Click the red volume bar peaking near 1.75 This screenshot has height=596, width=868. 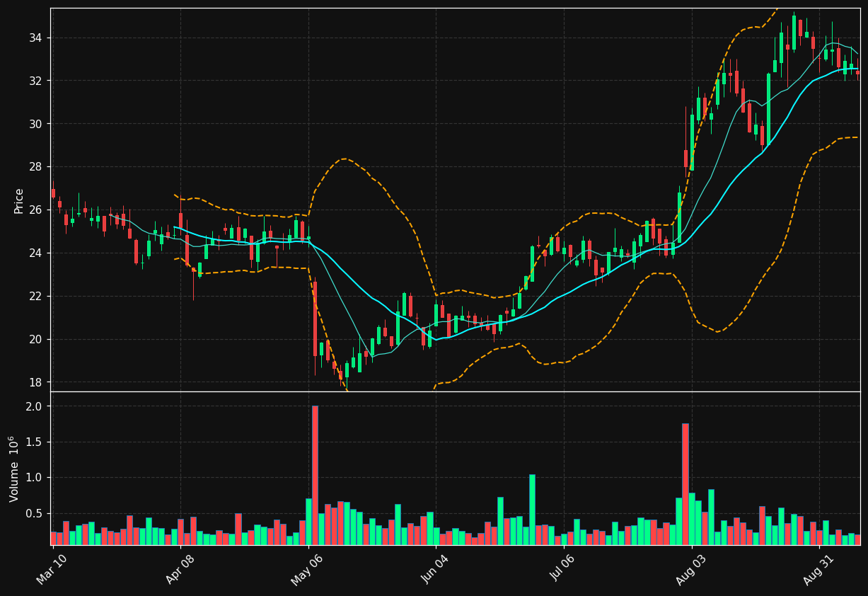685,484
